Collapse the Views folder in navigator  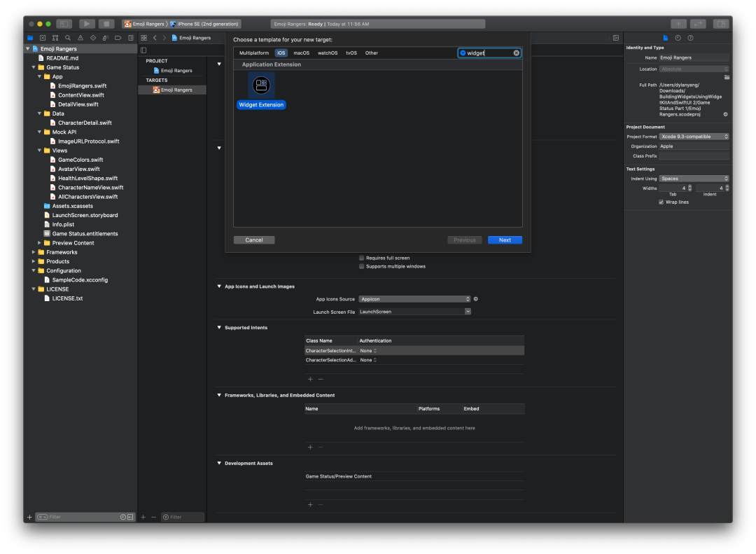tap(39, 151)
